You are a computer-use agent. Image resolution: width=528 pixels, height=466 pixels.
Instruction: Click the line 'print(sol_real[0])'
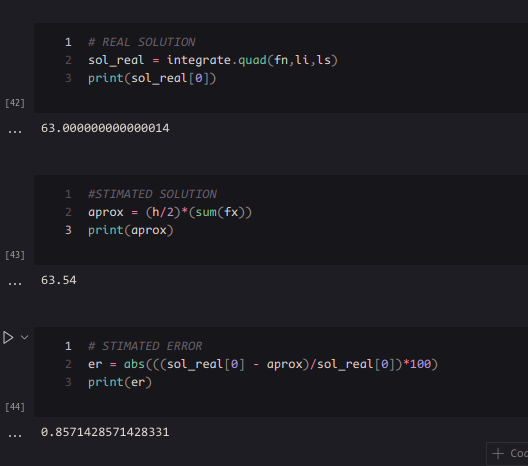pyautogui.click(x=152, y=78)
